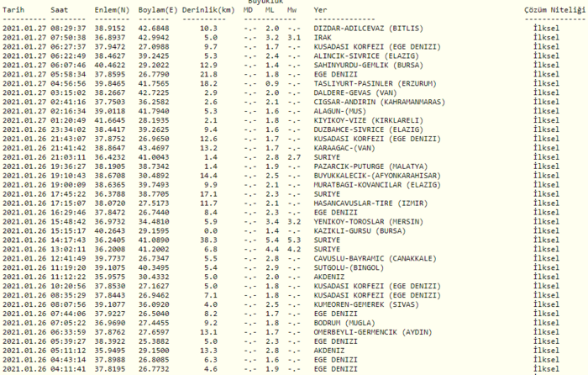Screen dimensions: 588x375
Task: Select KARAAGAC-(VAN) location text
Action: [x=344, y=148]
